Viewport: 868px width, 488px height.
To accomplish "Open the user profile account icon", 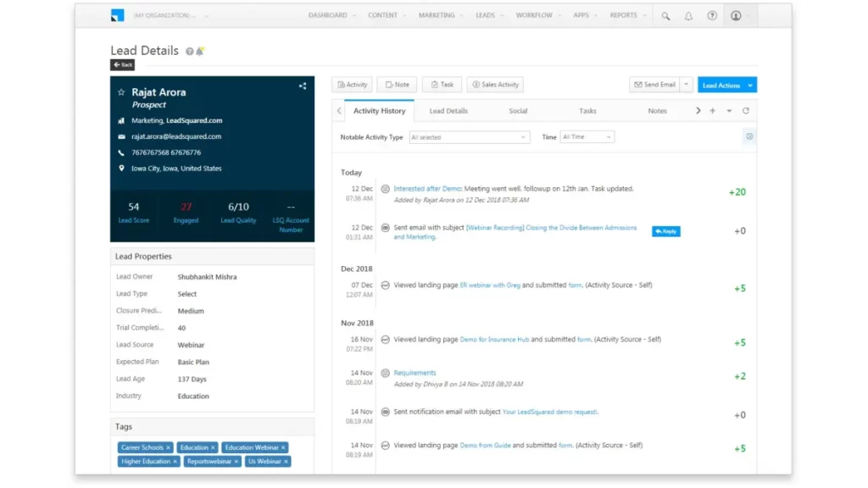I will coord(737,15).
